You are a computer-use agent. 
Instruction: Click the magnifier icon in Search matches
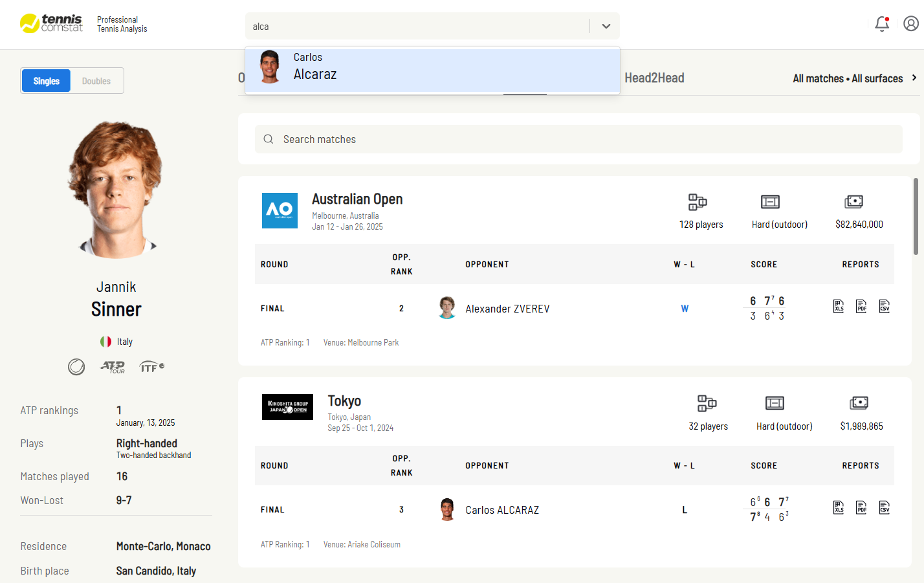click(269, 139)
